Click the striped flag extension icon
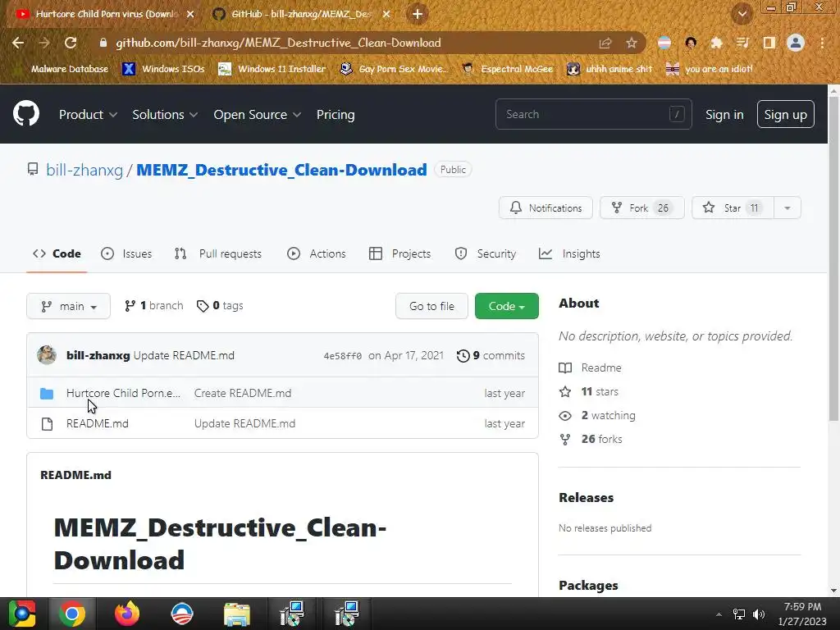Viewport: 840px width, 630px height. (664, 43)
